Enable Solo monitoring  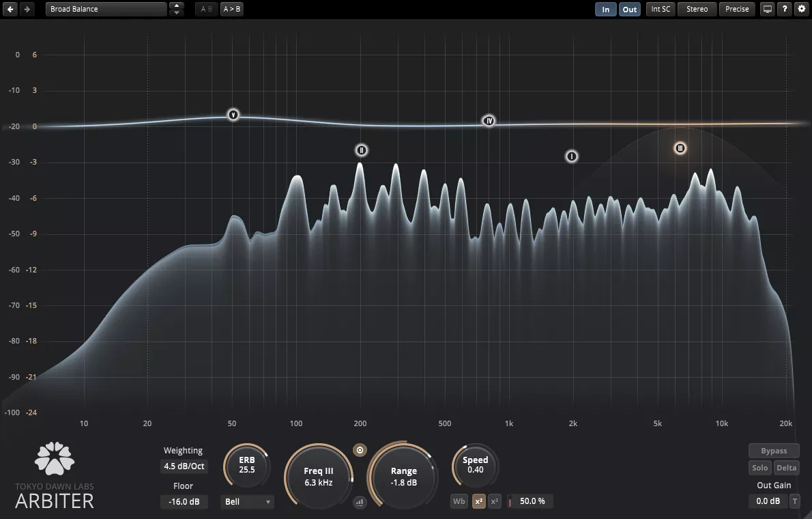click(760, 468)
